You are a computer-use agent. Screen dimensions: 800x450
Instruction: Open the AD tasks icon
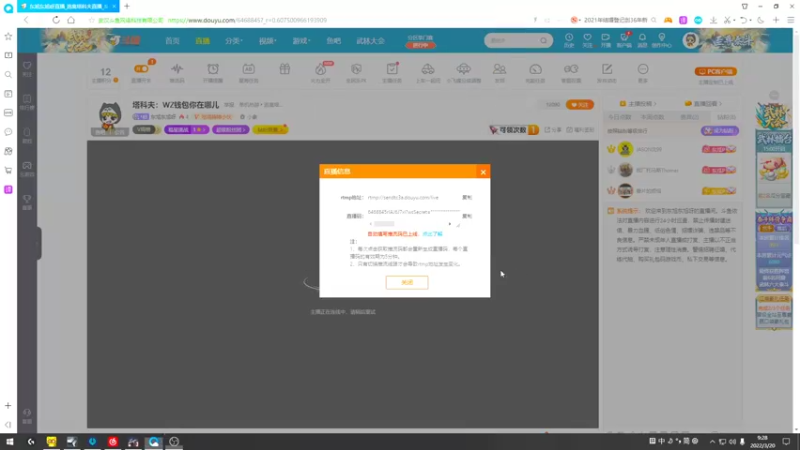point(248,69)
